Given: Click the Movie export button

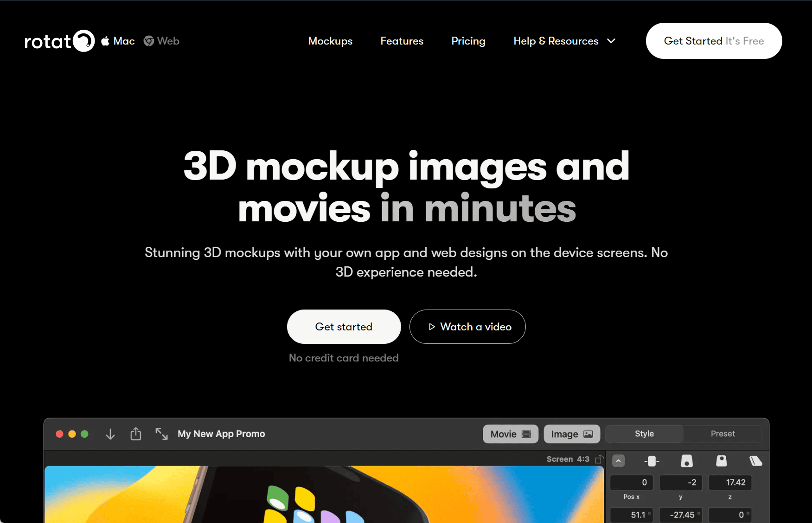Looking at the screenshot, I should coord(510,434).
